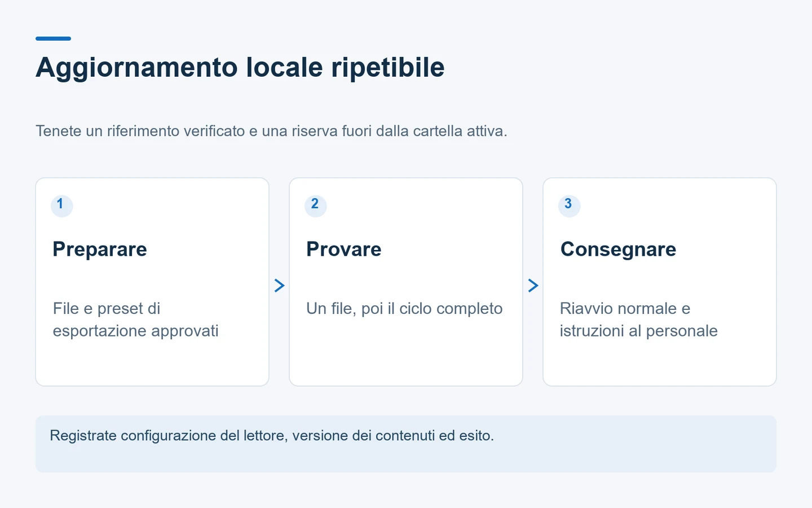Select the text "File e preset di esportazione approvati"
This screenshot has height=508, width=812.
135,319
